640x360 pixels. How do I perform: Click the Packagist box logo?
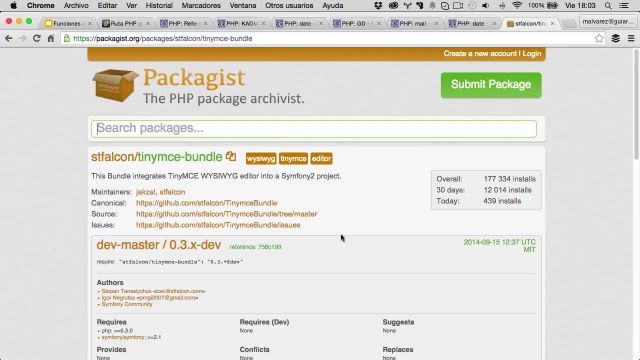tap(115, 85)
